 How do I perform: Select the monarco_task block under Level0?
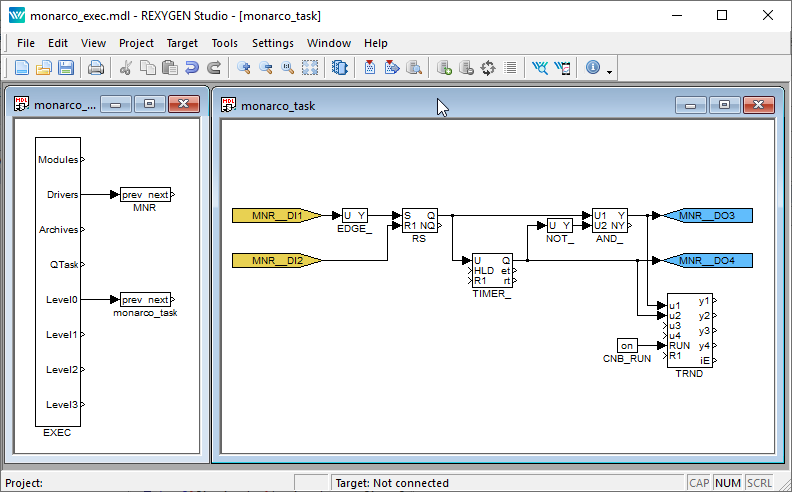point(145,300)
